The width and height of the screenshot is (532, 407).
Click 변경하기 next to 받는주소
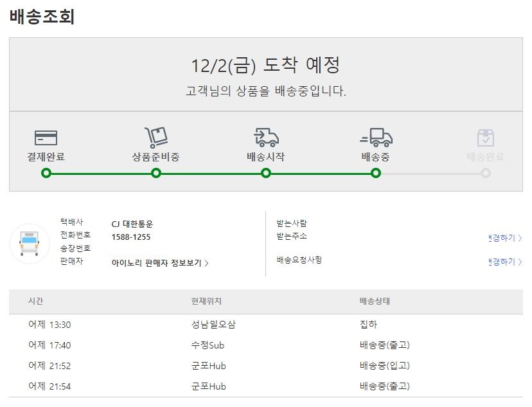point(502,238)
